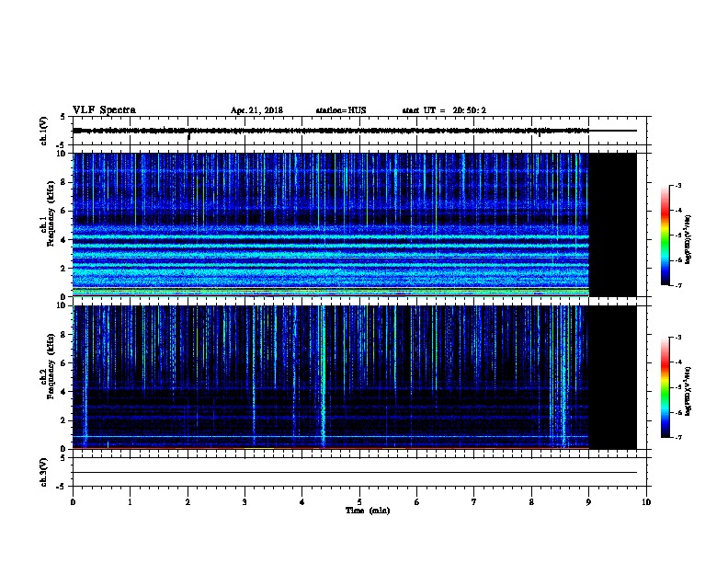
Task: Click the black no-data region of ch.1 spectrogram
Action: point(612,224)
